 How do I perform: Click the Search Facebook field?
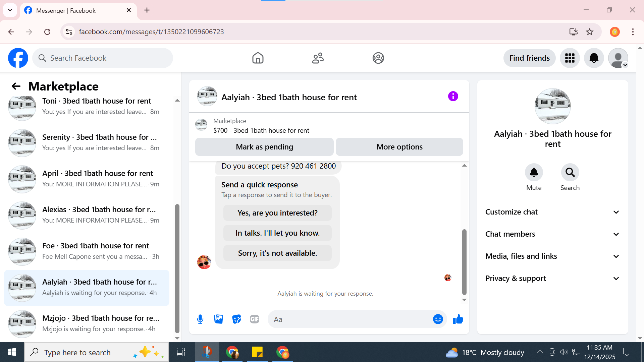pyautogui.click(x=103, y=58)
